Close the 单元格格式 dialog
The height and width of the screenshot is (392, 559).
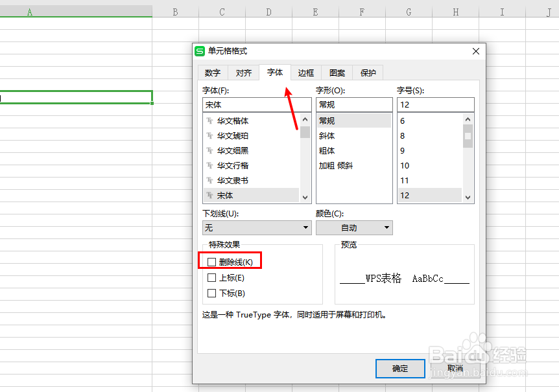pyautogui.click(x=476, y=51)
